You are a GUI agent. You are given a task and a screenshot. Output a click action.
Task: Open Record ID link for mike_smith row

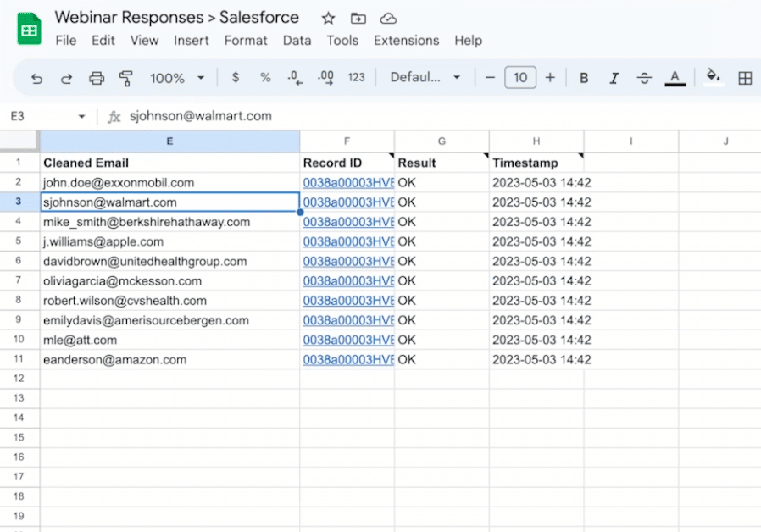coord(348,222)
